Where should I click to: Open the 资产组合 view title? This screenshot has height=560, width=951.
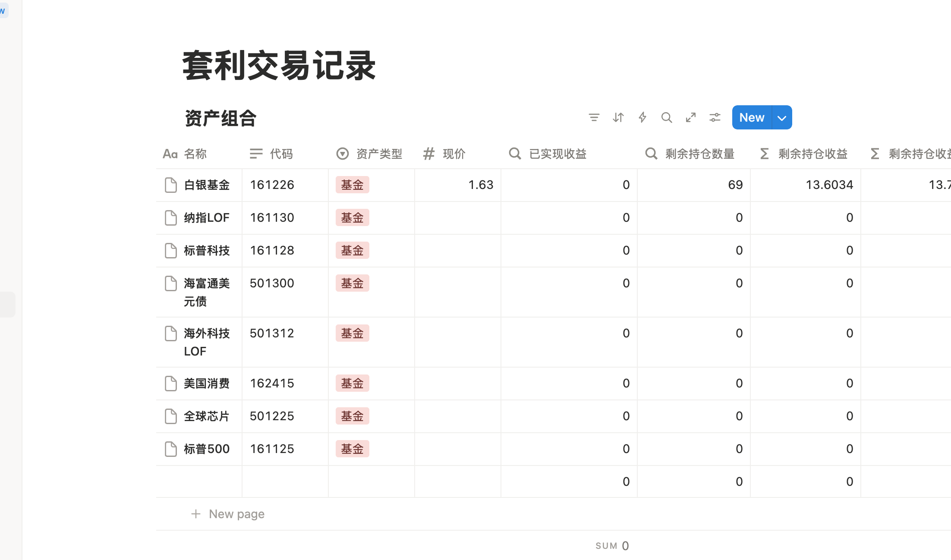(220, 118)
